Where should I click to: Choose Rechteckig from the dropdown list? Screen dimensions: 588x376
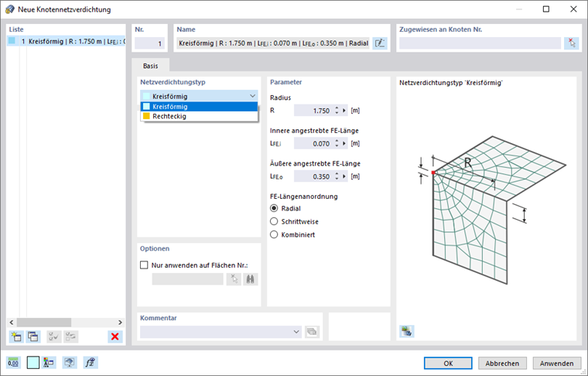tap(199, 116)
